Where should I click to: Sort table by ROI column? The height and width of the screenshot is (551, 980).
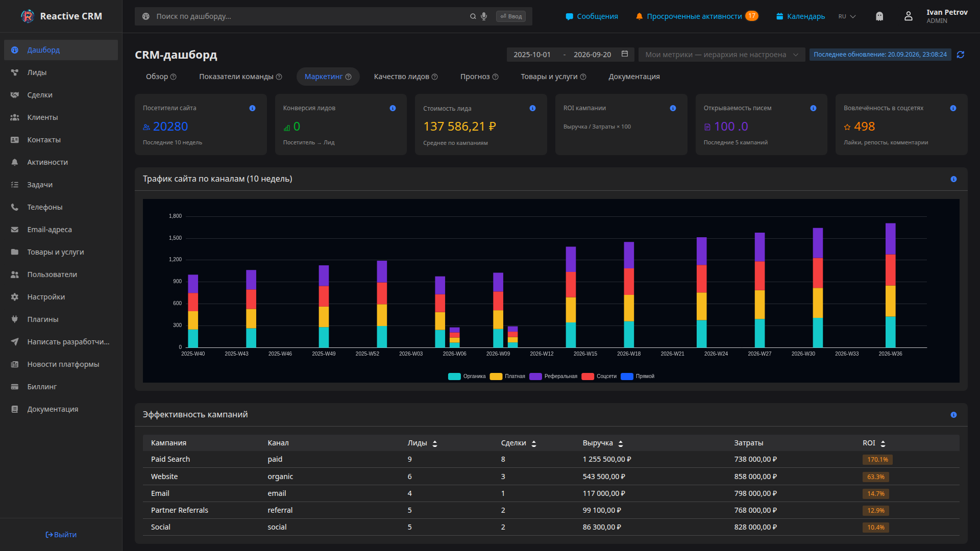(x=883, y=443)
